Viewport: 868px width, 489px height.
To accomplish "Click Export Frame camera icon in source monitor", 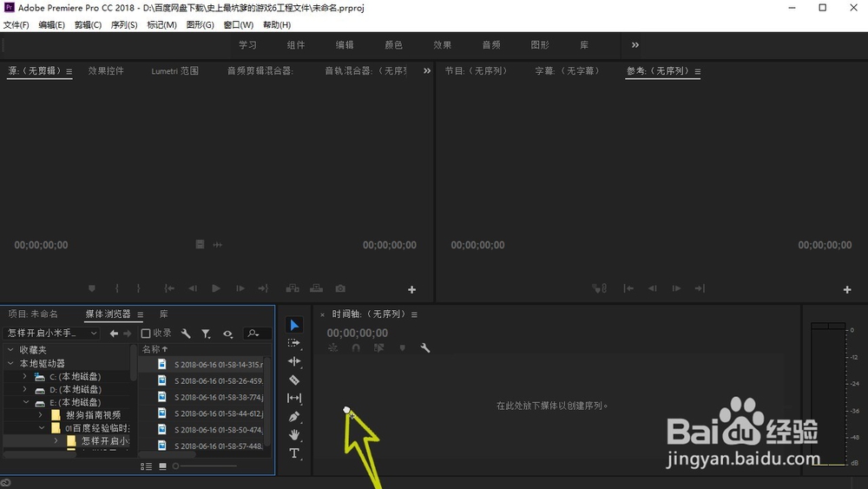I will point(340,288).
